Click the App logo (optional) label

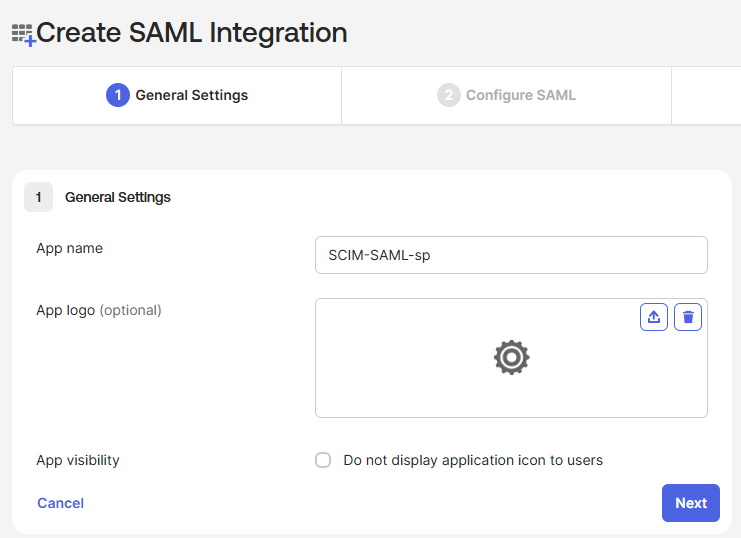pyautogui.click(x=99, y=310)
